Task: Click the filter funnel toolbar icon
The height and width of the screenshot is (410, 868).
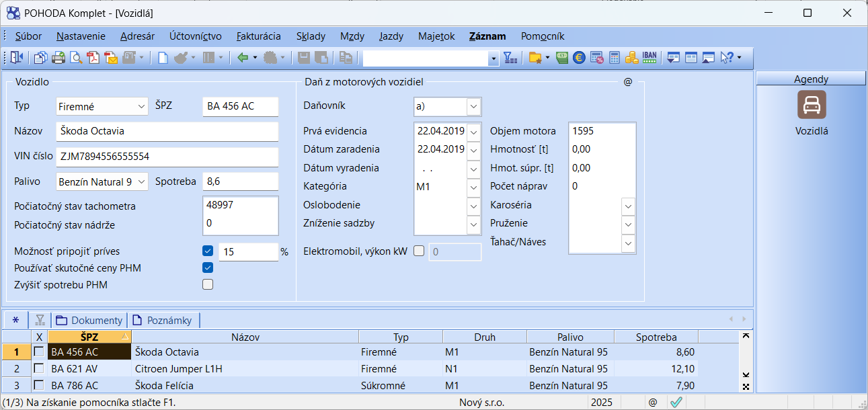Action: pos(510,58)
